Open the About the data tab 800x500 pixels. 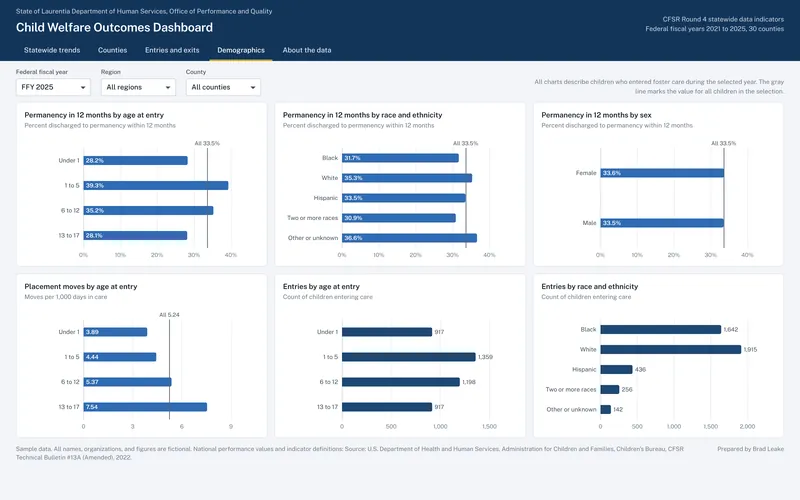coord(307,50)
